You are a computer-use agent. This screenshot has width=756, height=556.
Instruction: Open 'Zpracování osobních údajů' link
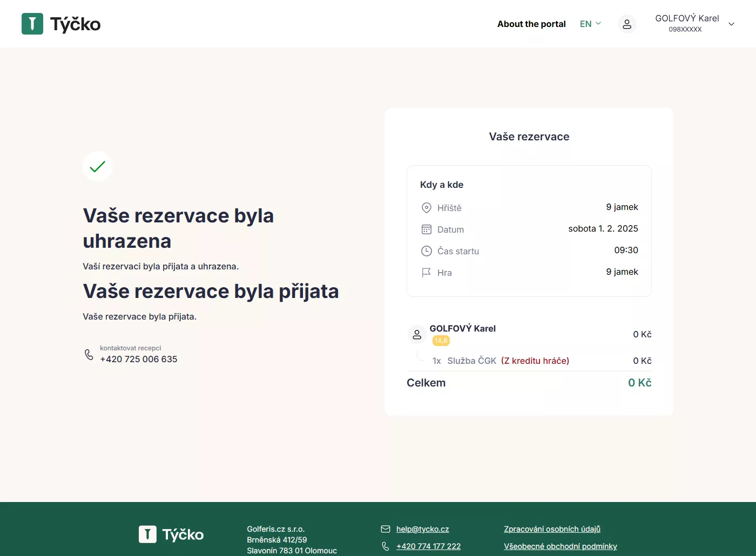pos(552,529)
